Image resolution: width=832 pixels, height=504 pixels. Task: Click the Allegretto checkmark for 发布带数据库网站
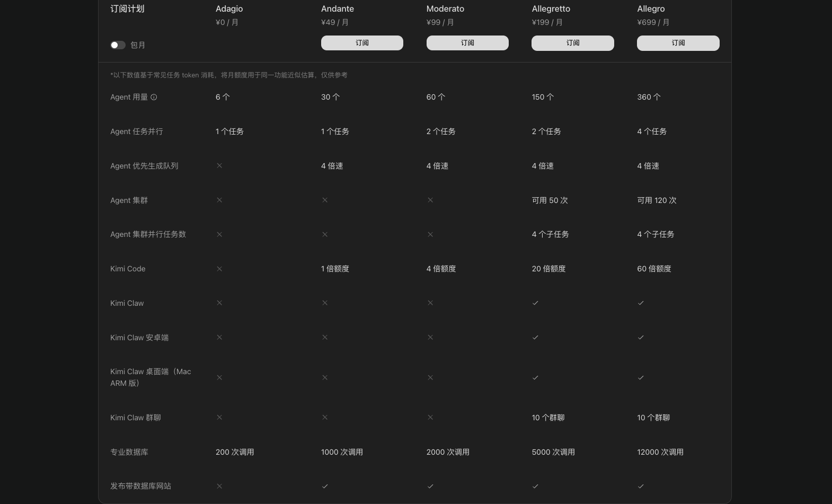(x=535, y=486)
